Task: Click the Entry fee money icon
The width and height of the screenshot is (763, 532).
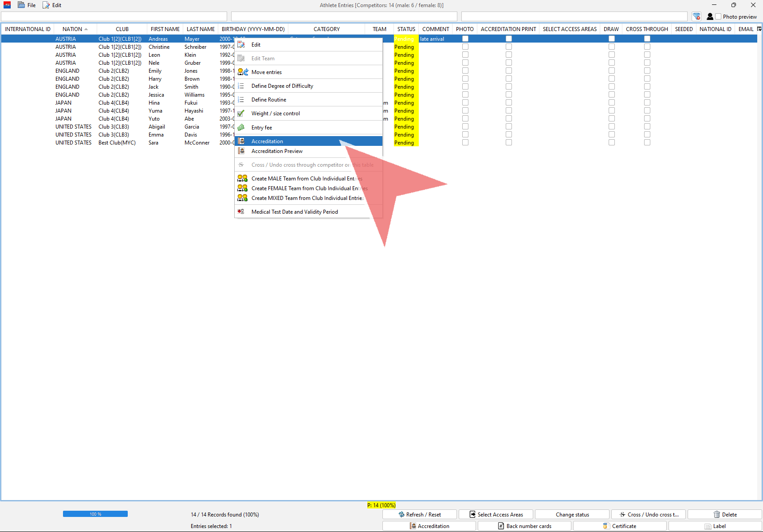Action: (x=241, y=128)
